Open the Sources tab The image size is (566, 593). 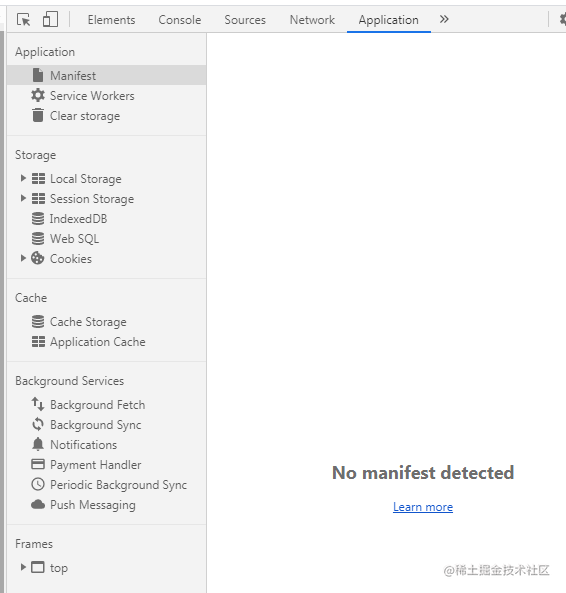point(245,20)
